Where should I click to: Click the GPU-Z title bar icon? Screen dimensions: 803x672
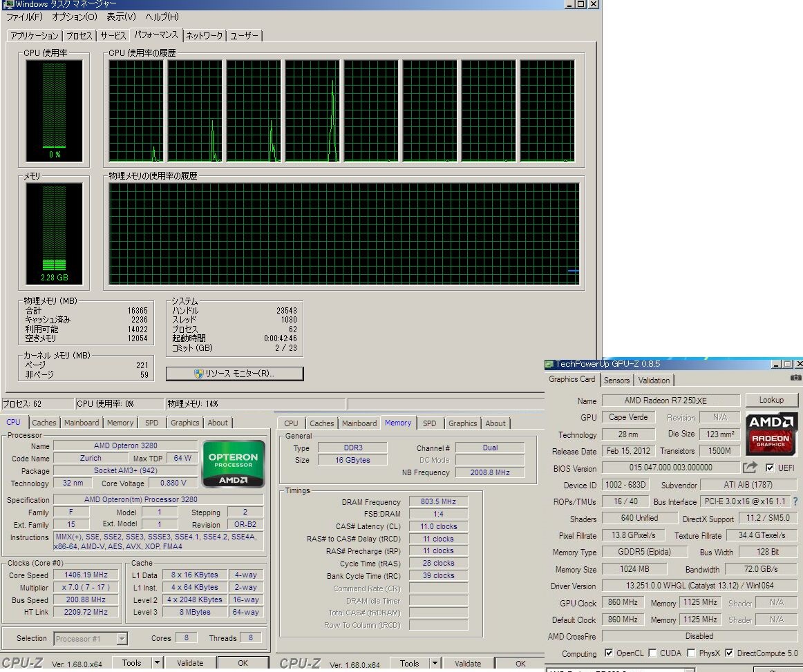click(549, 364)
